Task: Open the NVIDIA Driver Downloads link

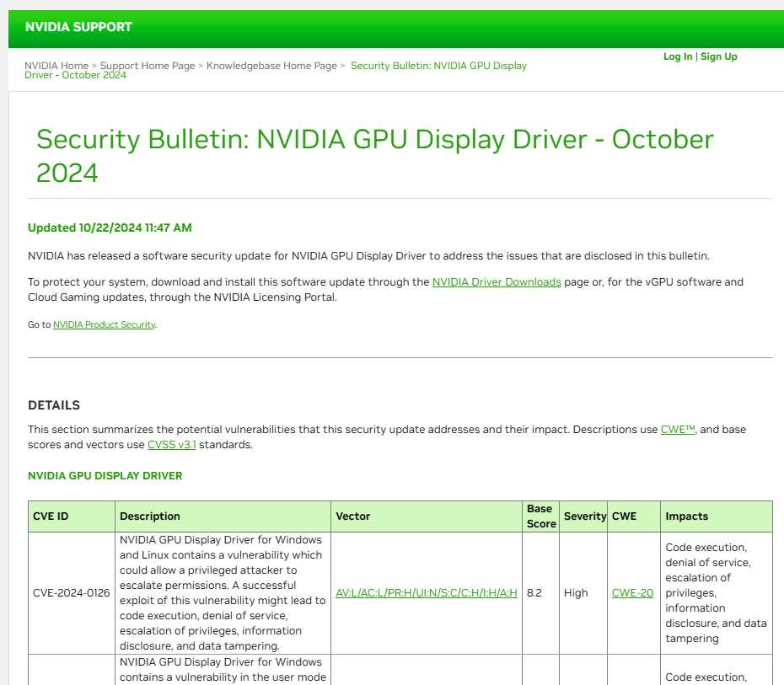Action: [x=497, y=281]
